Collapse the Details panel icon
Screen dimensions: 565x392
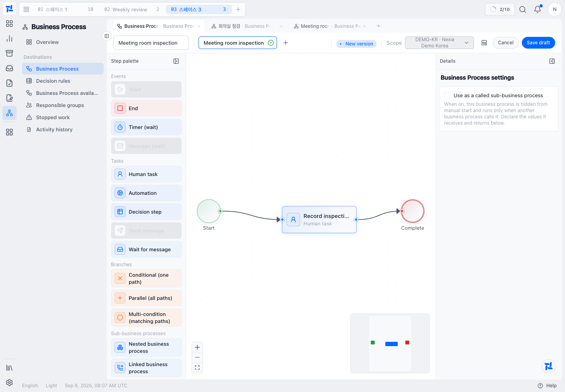coord(552,61)
